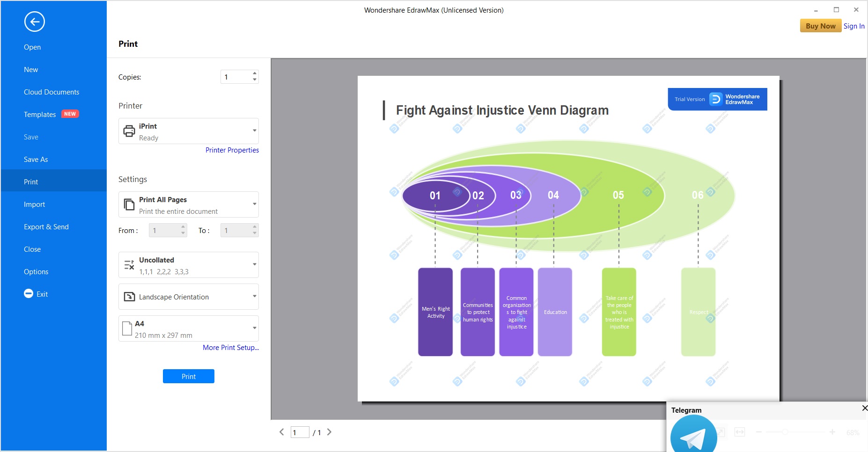Expand the Landscape Orientation dropdown
The image size is (868, 452).
coord(254,297)
